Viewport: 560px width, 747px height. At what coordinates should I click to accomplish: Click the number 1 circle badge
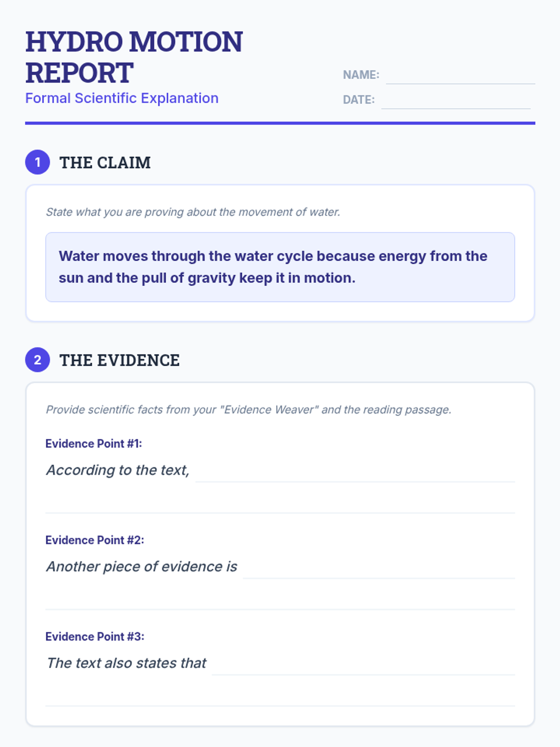37,162
